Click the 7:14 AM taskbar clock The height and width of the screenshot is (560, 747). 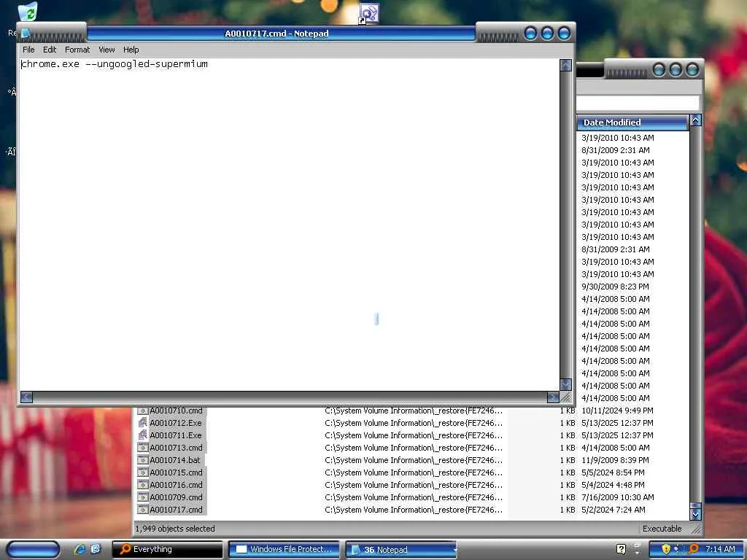720,549
